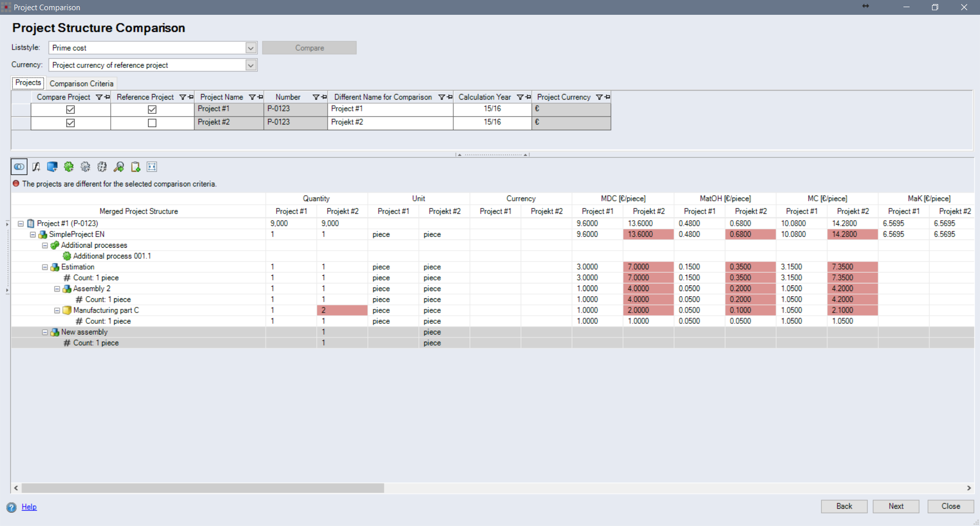Uncheck Compare Project for Project #1

tap(70, 109)
